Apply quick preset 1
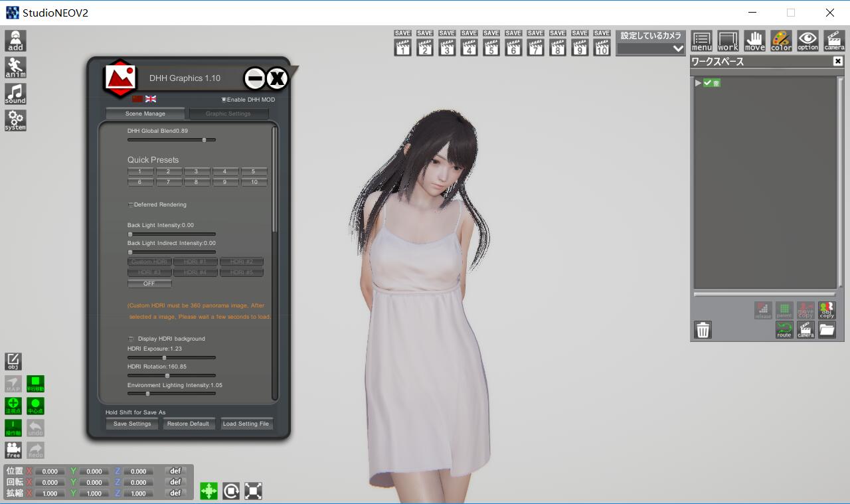The image size is (850, 504). pyautogui.click(x=140, y=171)
